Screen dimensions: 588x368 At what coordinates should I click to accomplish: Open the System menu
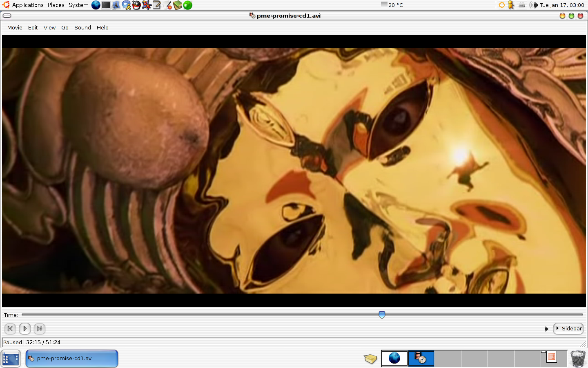tap(78, 5)
